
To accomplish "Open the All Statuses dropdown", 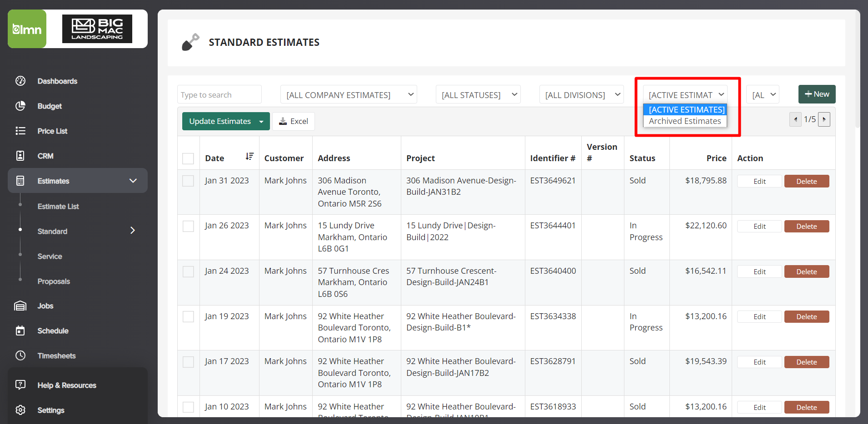I will [478, 94].
